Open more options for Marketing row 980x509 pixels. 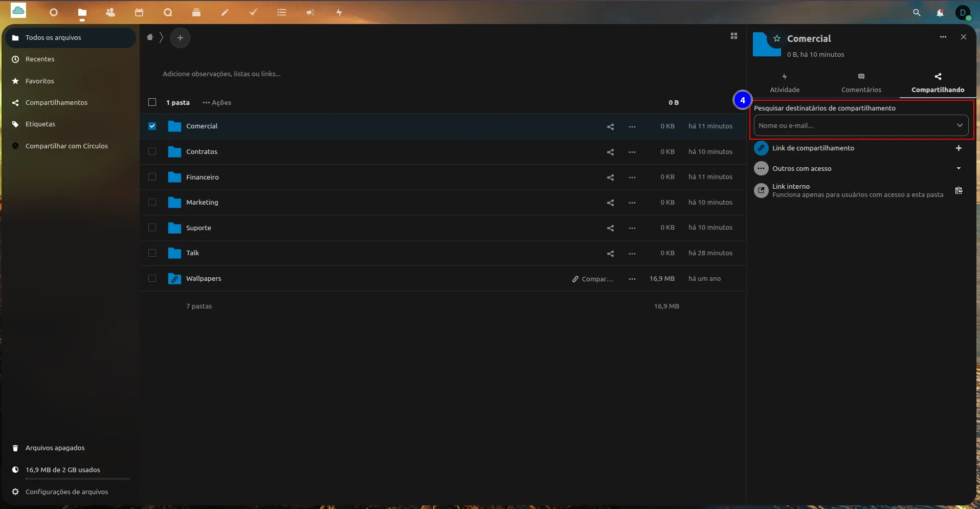pyautogui.click(x=632, y=203)
